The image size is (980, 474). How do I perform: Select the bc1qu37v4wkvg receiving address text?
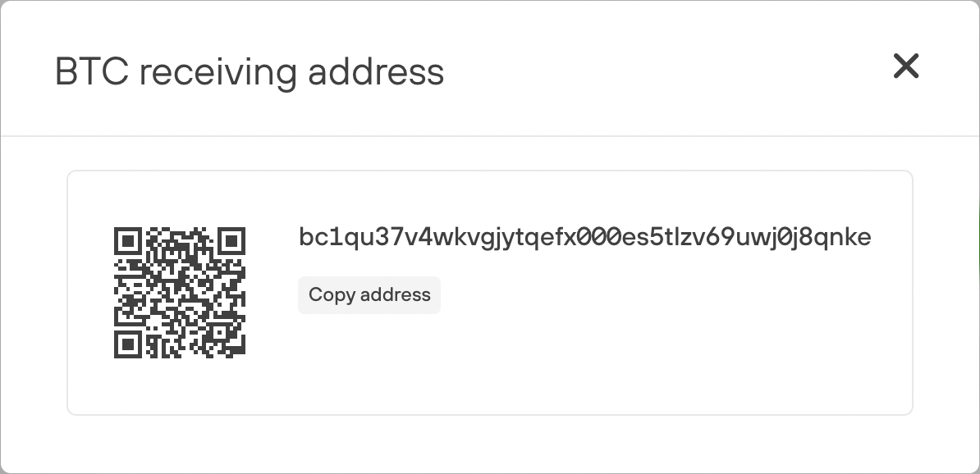[x=584, y=238]
